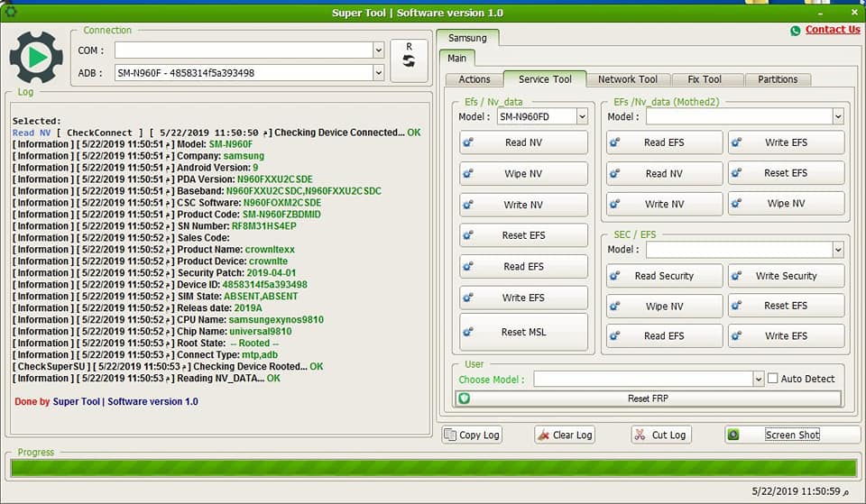Click Wipe NV in SEC / EFS group
866x504 pixels.
click(665, 306)
